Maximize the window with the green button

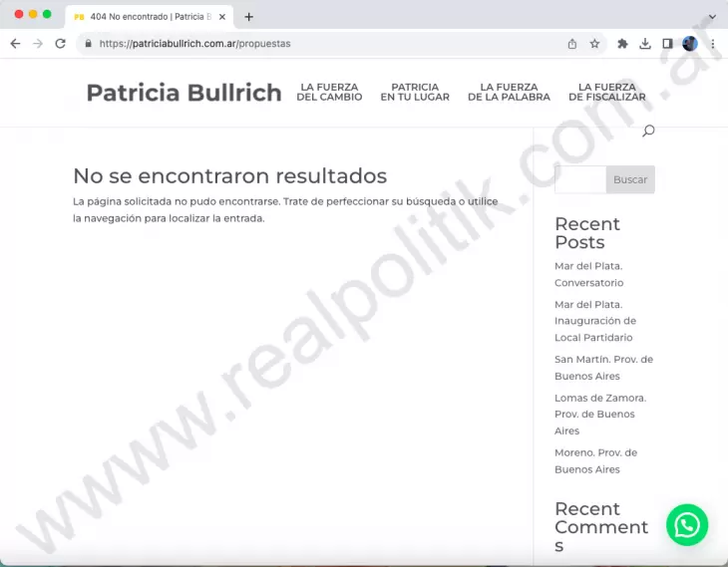click(47, 14)
